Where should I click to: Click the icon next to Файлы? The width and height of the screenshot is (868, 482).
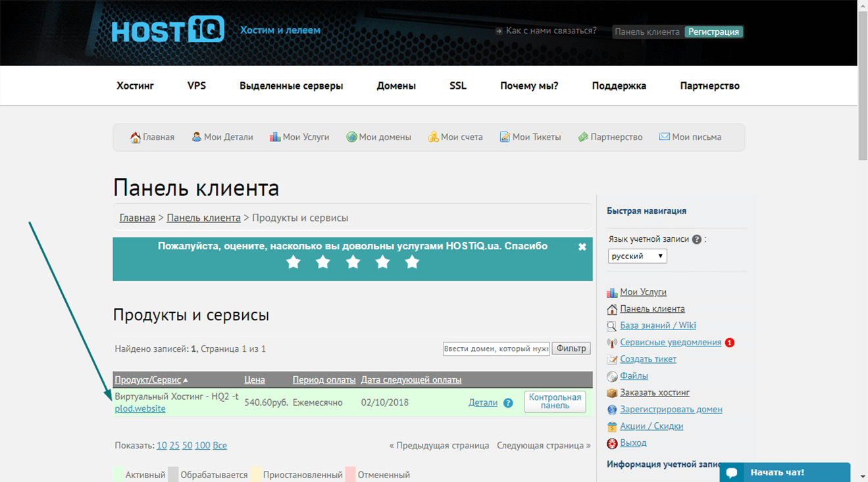(x=612, y=376)
